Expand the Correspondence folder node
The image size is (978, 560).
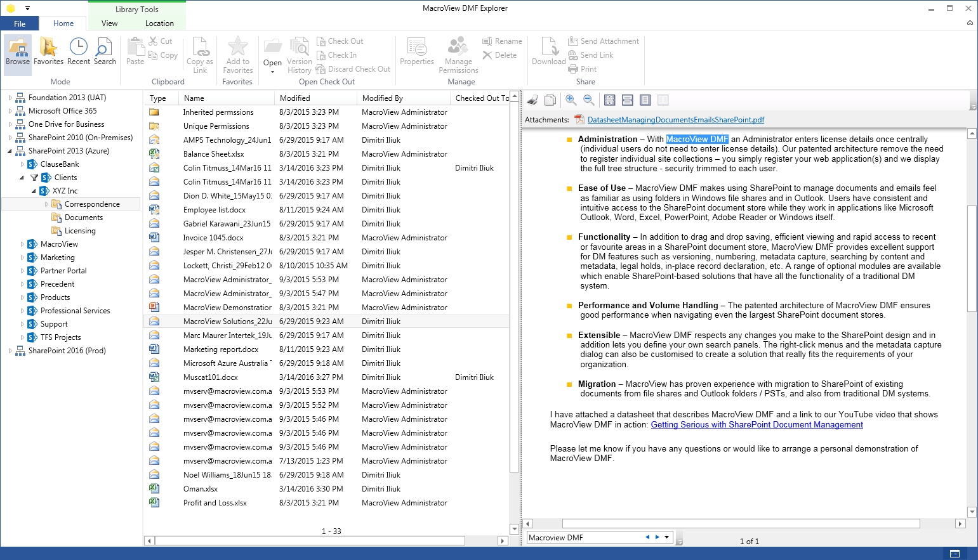point(46,204)
